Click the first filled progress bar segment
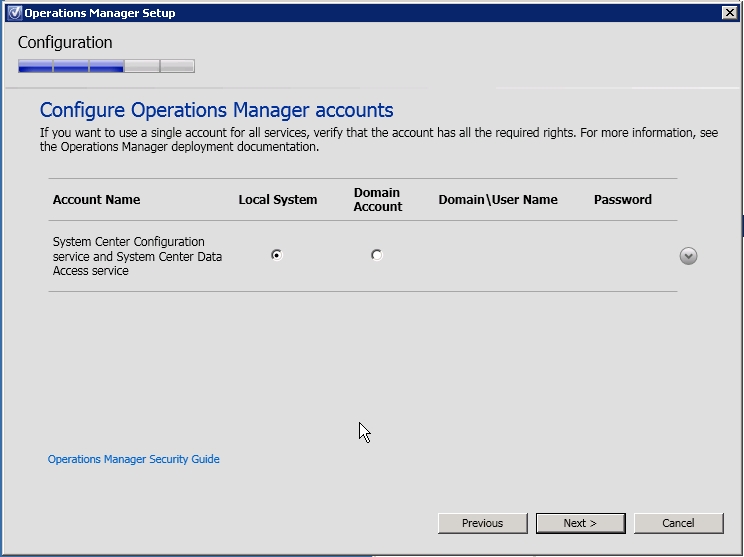This screenshot has height=557, width=744. 35,67
